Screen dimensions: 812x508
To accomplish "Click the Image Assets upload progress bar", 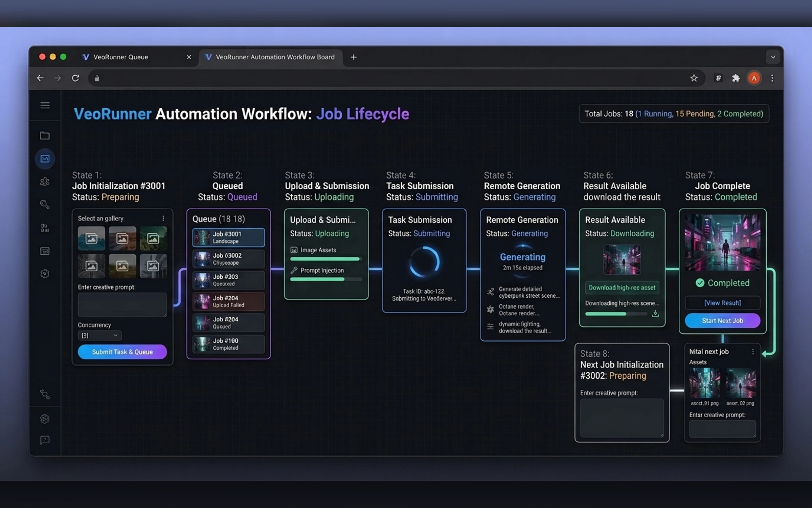I will point(326,259).
